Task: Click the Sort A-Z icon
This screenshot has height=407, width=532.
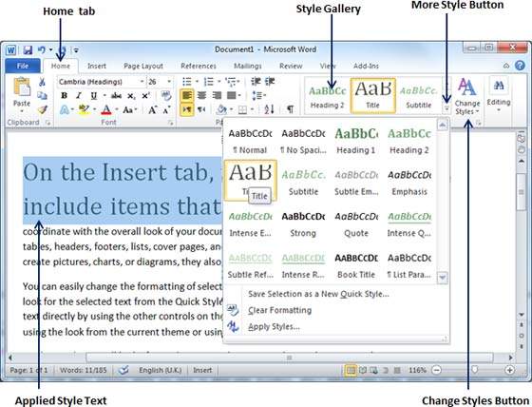Action: (269, 109)
